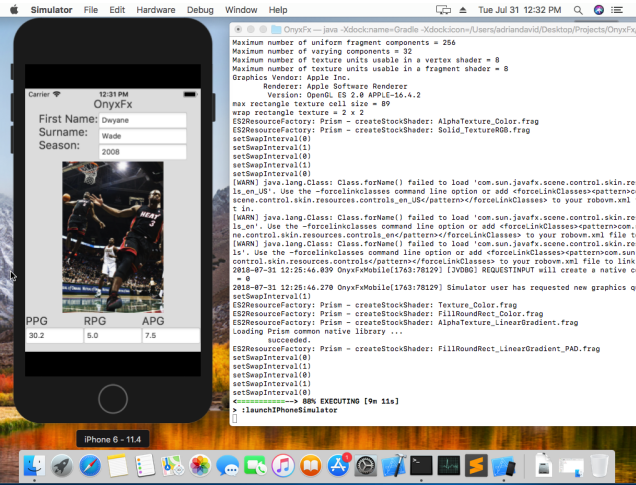
Task: Open the Edit menu
Action: pos(117,10)
